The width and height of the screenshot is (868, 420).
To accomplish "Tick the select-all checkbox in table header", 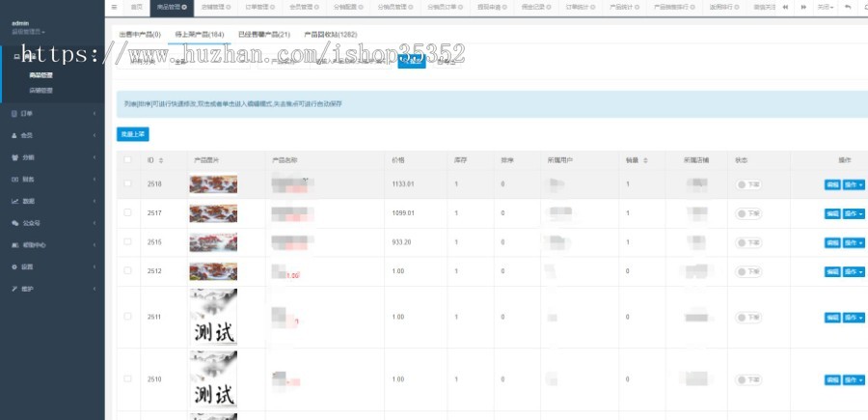I will pos(128,159).
